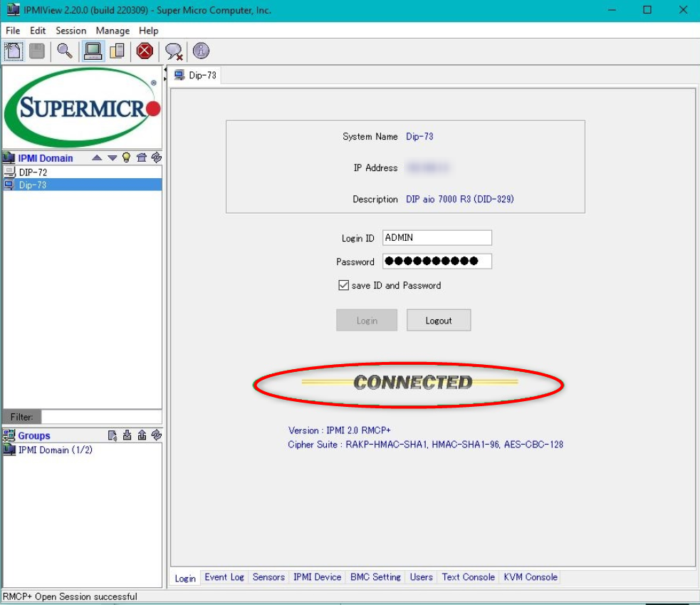Switch to the BMC Setting tab
The width and height of the screenshot is (700, 605).
coord(375,576)
